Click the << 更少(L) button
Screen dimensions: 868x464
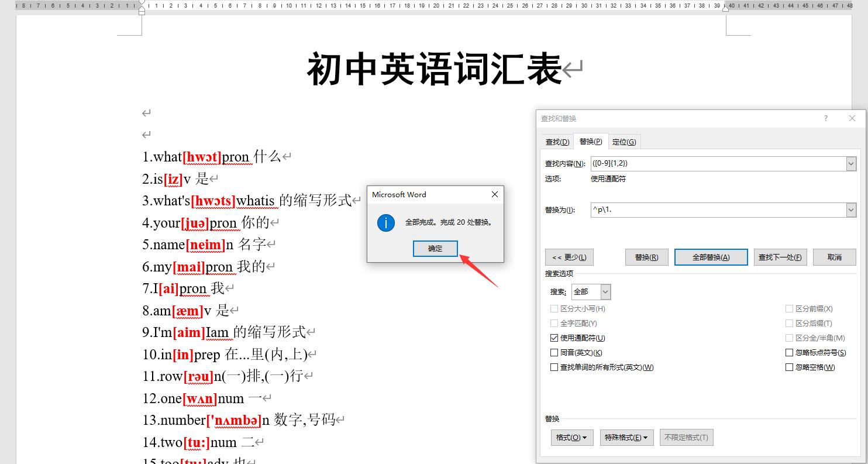coord(569,257)
